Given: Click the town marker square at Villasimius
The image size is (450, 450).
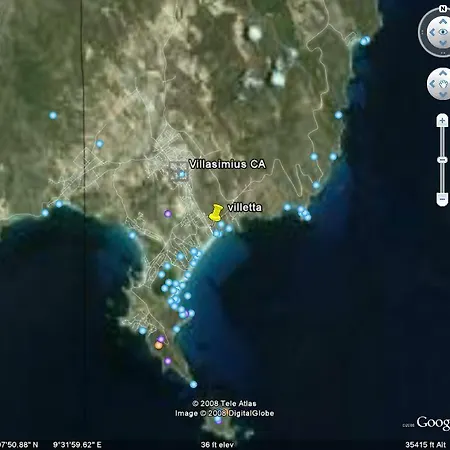Looking at the screenshot, I should coord(179,171).
